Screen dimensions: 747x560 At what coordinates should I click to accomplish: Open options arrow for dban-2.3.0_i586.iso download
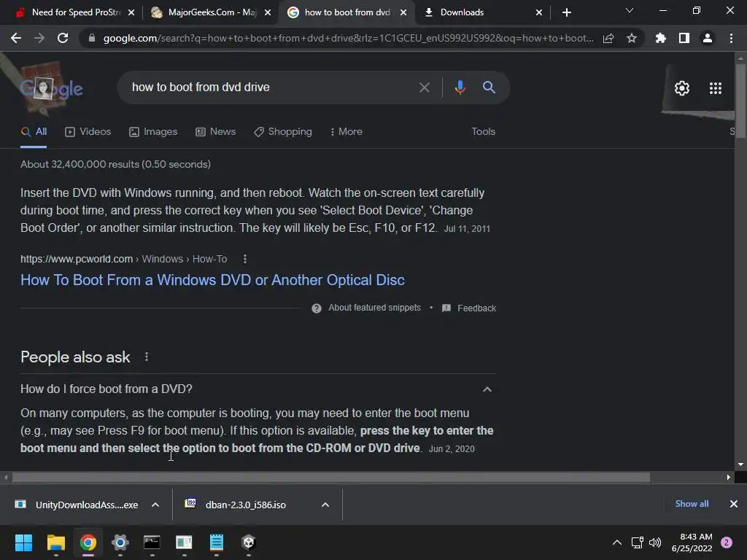click(325, 505)
